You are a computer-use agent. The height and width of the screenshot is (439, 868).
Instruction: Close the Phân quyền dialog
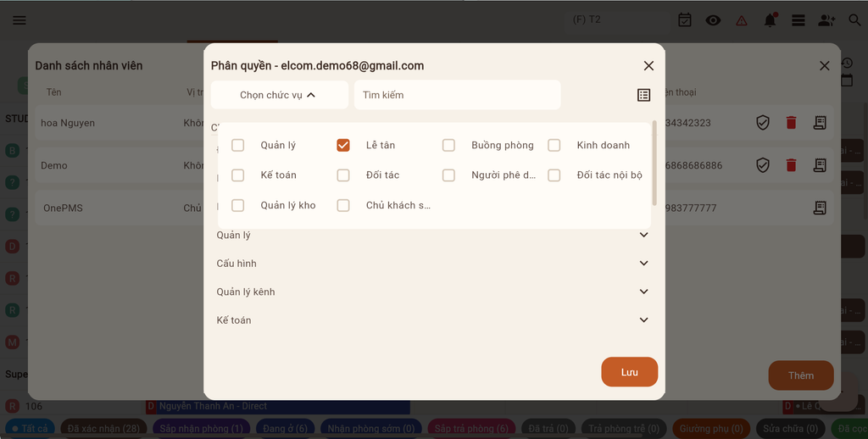(x=648, y=66)
